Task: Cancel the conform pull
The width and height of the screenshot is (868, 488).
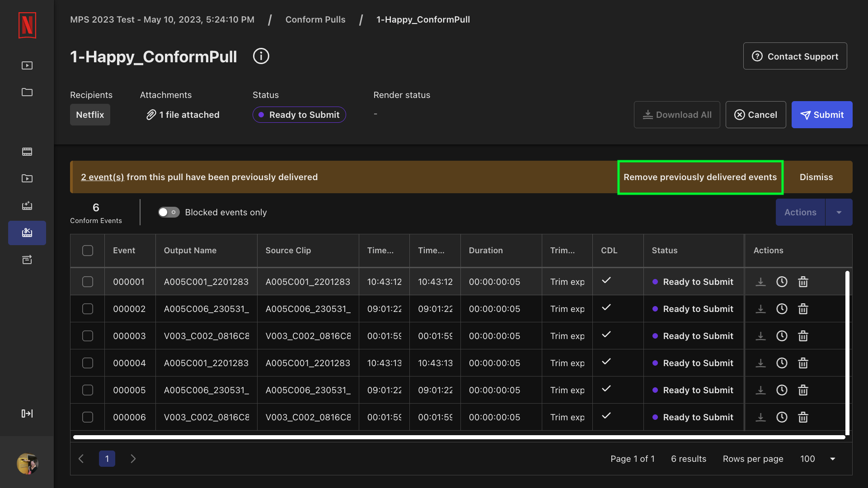Action: tap(756, 115)
